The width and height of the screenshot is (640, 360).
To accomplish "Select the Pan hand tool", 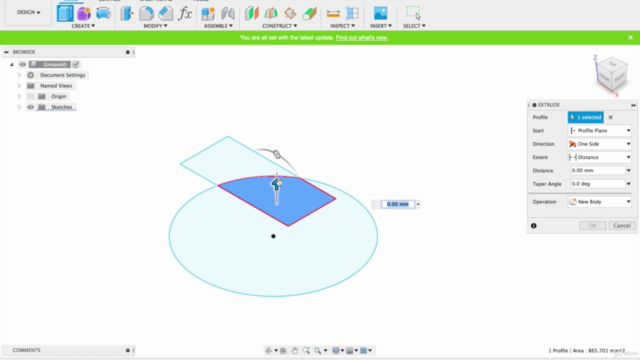I will [x=294, y=351].
